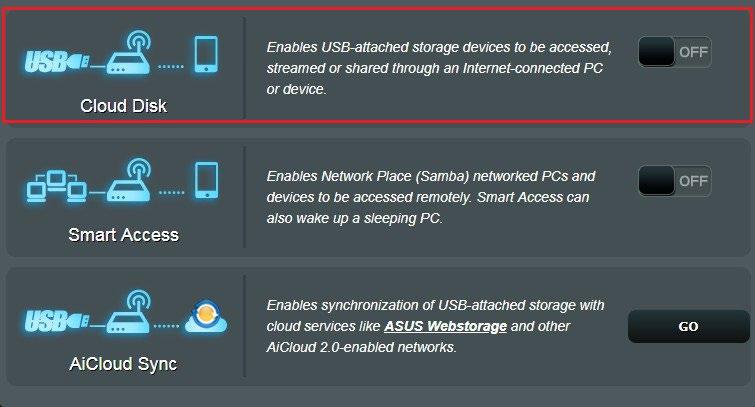Select the AiCloud Sync label
The height and width of the screenshot is (407, 755).
click(x=123, y=364)
